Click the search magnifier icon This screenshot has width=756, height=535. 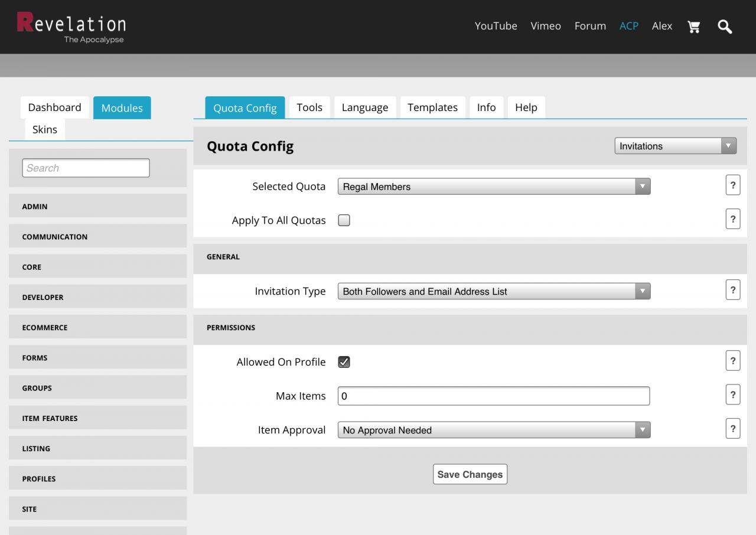coord(725,27)
